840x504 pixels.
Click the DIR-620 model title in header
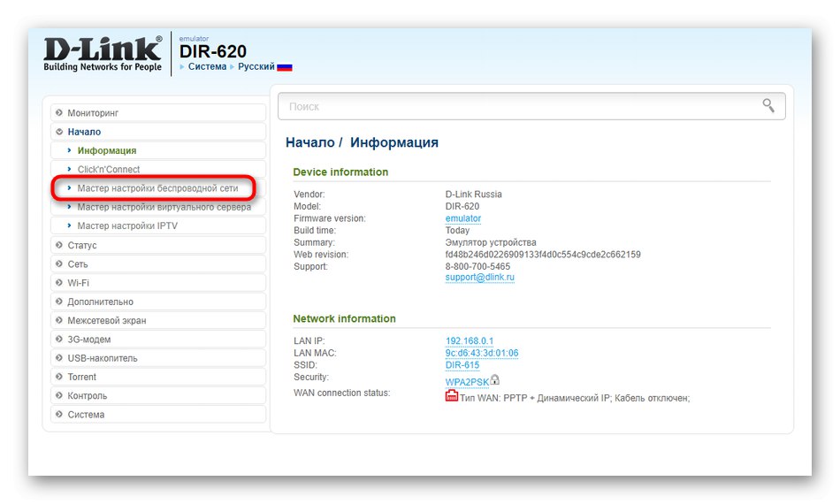[213, 51]
